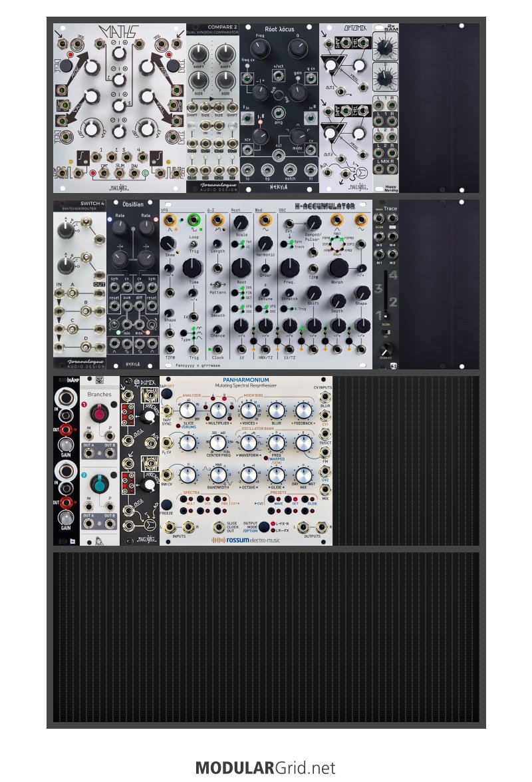
Task: Click the top Strength knob on DeMix
Action: (x=148, y=417)
